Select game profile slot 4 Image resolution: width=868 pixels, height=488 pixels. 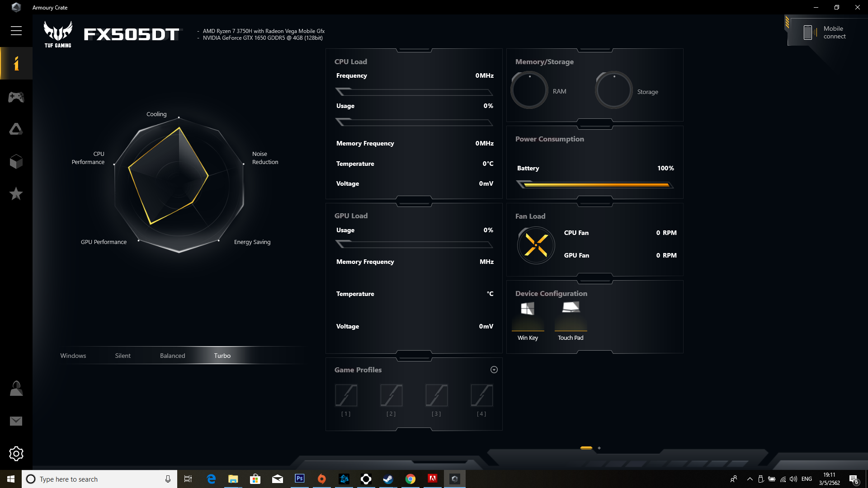482,396
